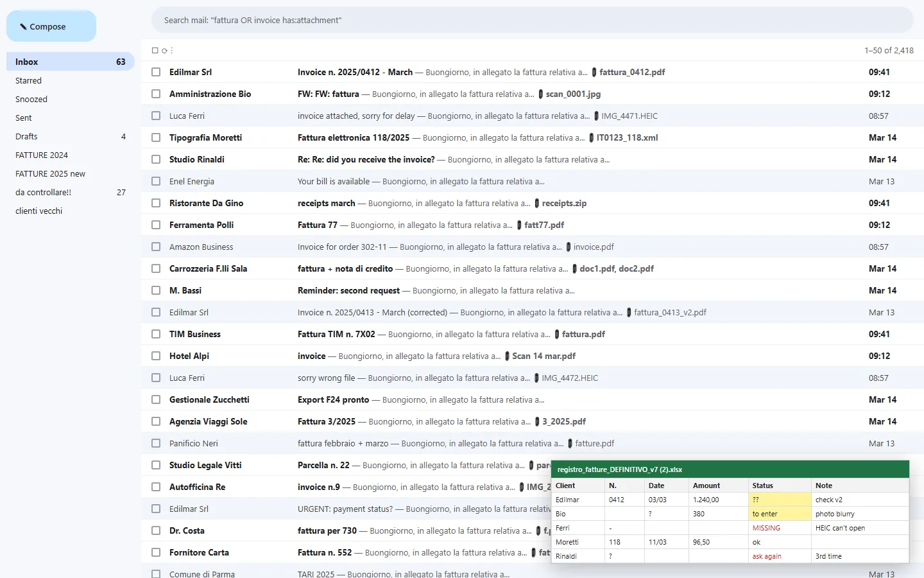This screenshot has height=578, width=924.
Task: Refresh the mail list
Action: (x=164, y=50)
